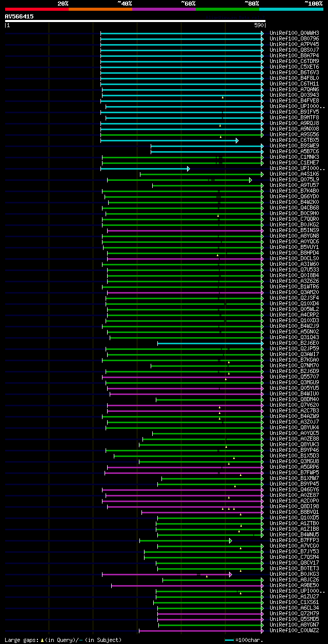Open the UniRef100_O80796 hit label
Image resolution: width=328 pixels, height=644 pixels.
click(x=294, y=38)
